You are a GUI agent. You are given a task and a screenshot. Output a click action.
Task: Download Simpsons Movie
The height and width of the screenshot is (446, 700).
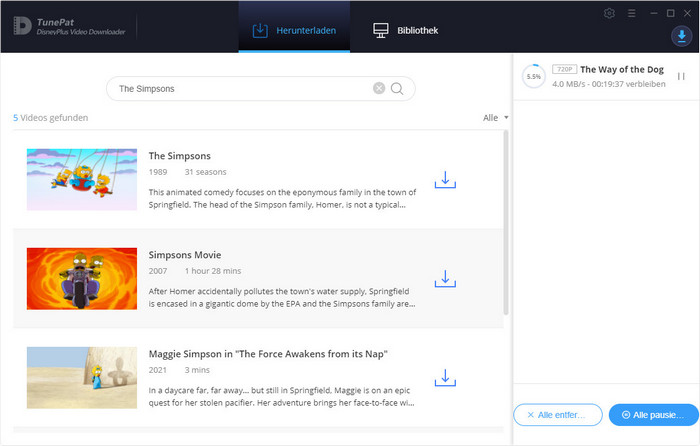445,279
